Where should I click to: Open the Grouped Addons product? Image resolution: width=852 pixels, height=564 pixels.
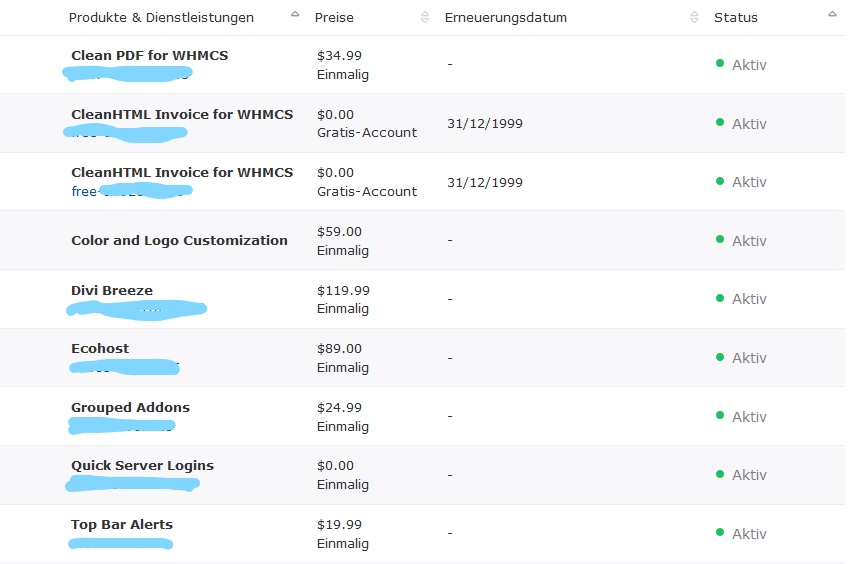point(130,407)
